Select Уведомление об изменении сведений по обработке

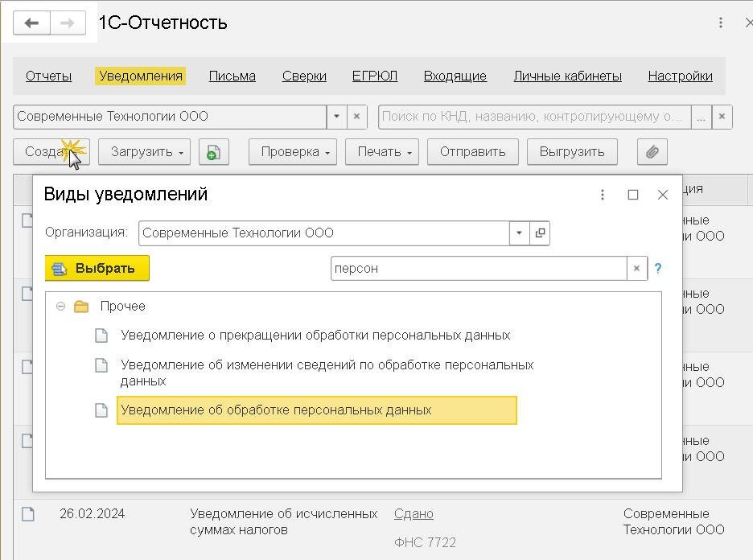coord(327,373)
